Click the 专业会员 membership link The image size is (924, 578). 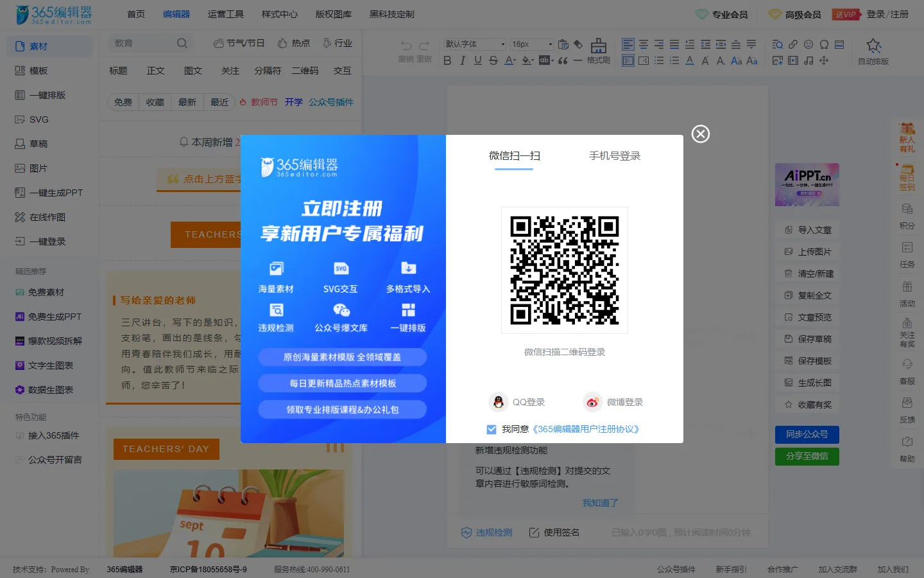(723, 14)
